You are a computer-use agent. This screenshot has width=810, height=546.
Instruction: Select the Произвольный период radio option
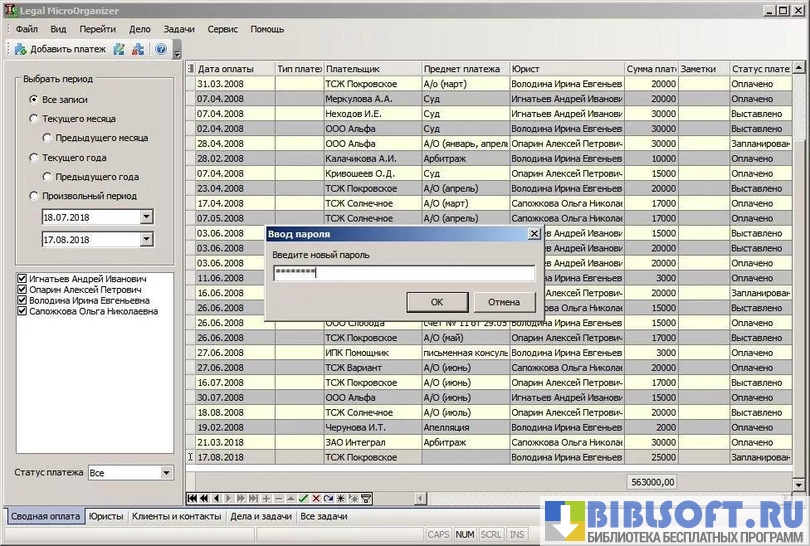coord(34,196)
